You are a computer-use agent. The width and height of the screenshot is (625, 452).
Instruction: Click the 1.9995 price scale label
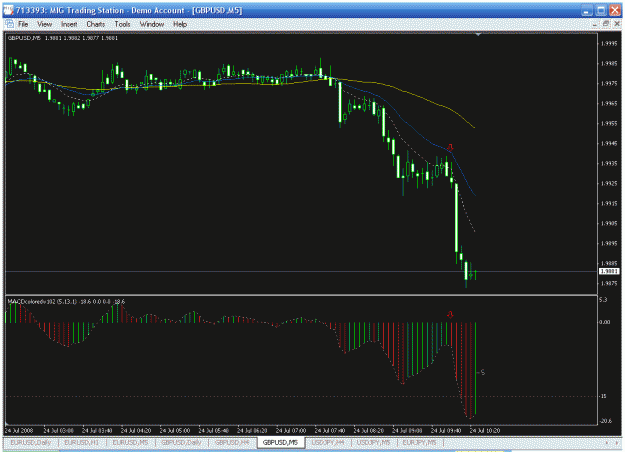609,43
